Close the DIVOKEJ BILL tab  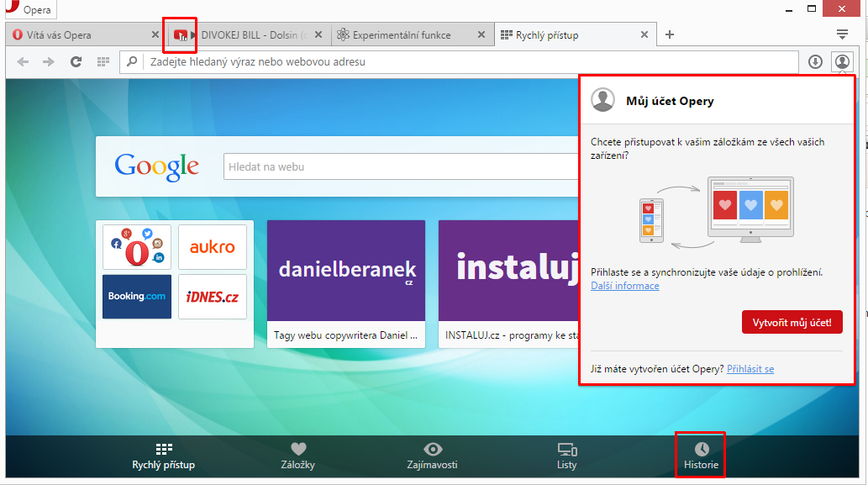pos(318,34)
